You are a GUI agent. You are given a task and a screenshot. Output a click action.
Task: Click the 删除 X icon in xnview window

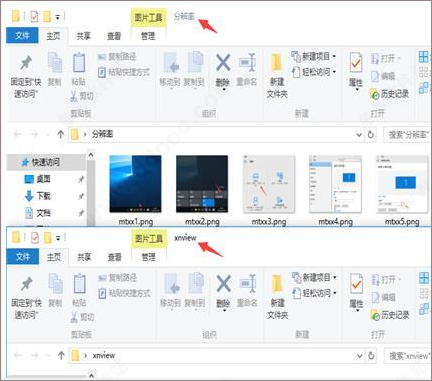point(224,284)
